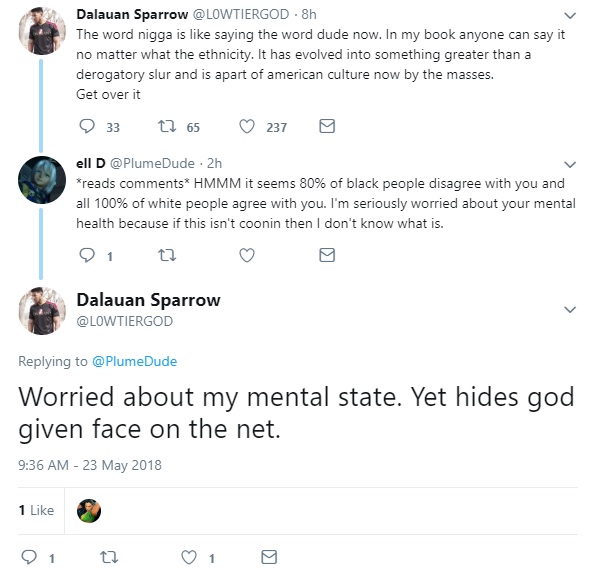Reply to the first Dalauan Sparrow tweet

coord(87,126)
